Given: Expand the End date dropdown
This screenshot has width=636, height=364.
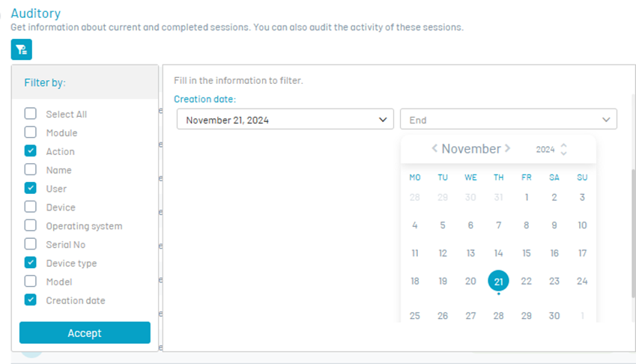Looking at the screenshot, I should (x=606, y=119).
